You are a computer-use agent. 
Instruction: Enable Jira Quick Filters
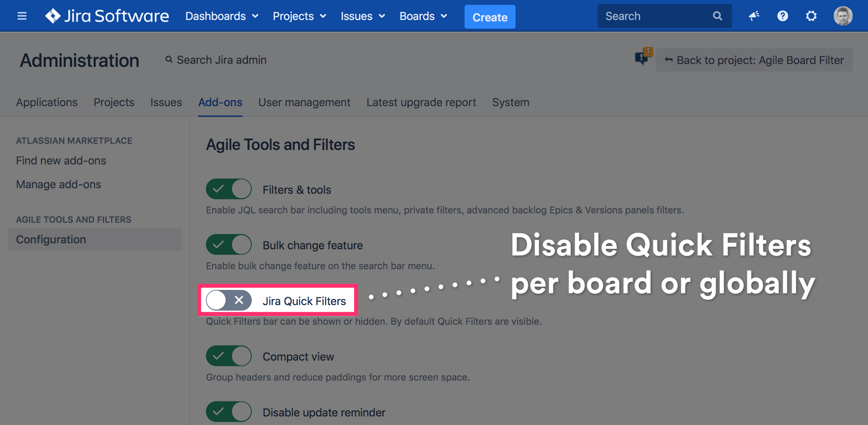228,300
